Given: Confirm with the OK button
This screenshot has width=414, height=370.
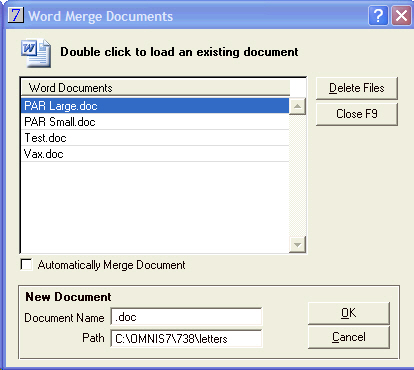Looking at the screenshot, I should [x=349, y=313].
